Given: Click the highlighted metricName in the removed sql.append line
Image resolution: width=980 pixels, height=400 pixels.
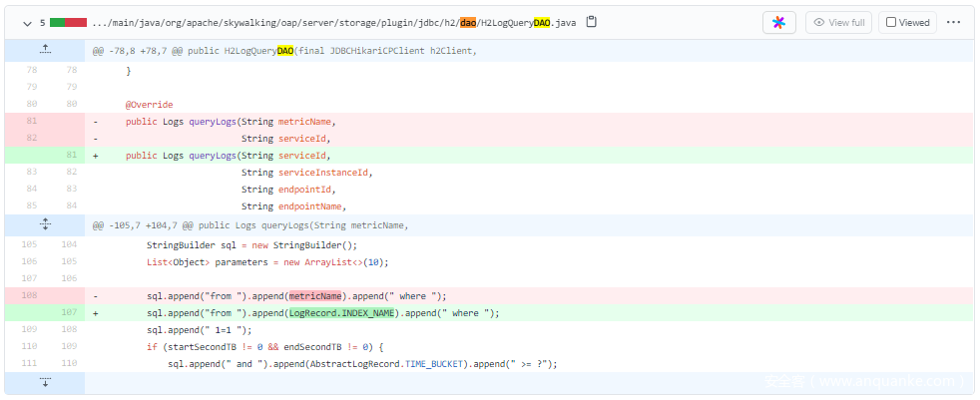Looking at the screenshot, I should tap(315, 296).
